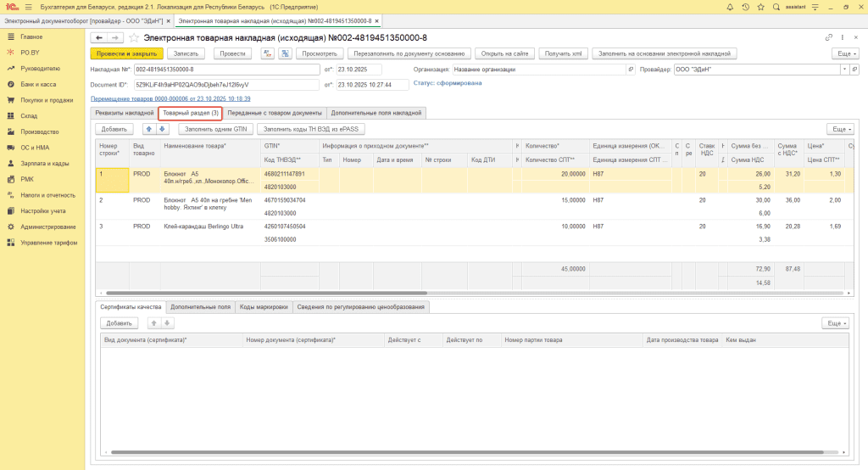
Task: Add document to favorites with title star
Action: pos(134,38)
